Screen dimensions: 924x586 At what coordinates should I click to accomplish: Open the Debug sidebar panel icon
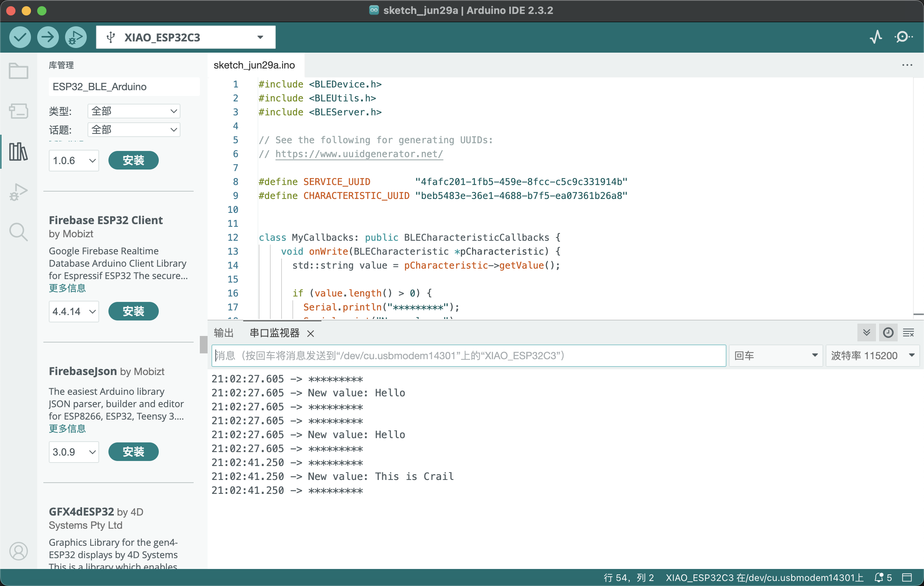[18, 192]
